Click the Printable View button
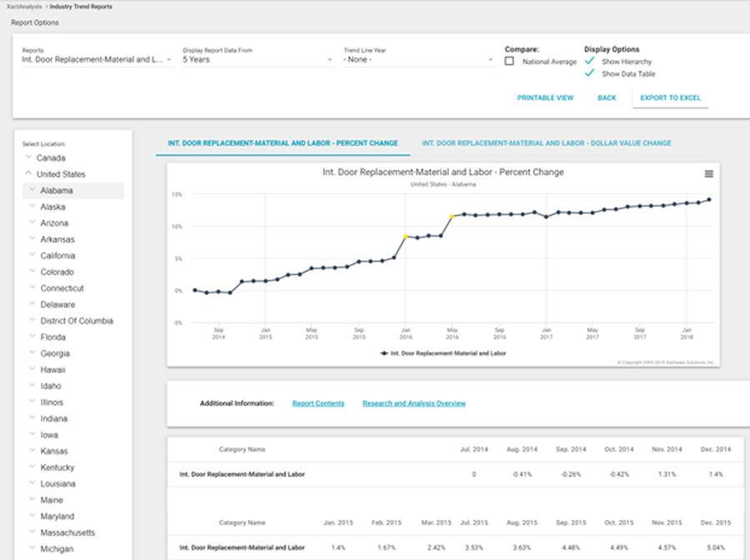The image size is (750, 560). point(545,97)
